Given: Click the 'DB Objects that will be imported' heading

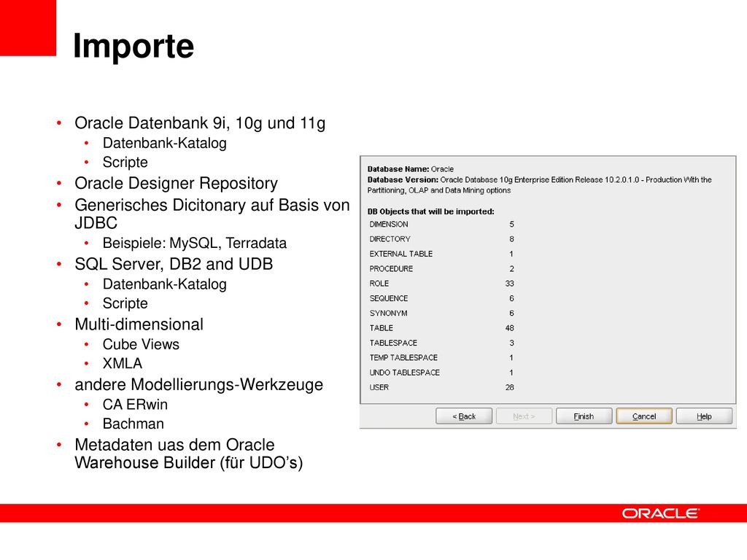Looking at the screenshot, I should click(x=430, y=211).
